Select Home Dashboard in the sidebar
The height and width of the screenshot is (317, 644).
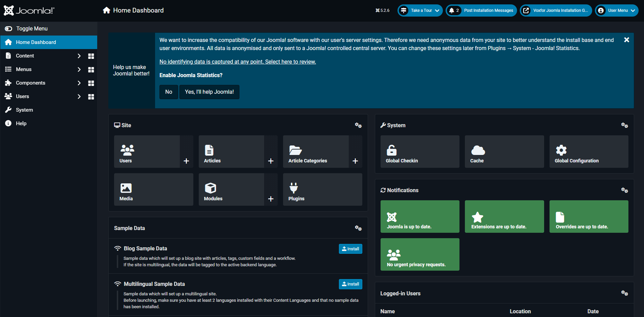click(x=36, y=42)
